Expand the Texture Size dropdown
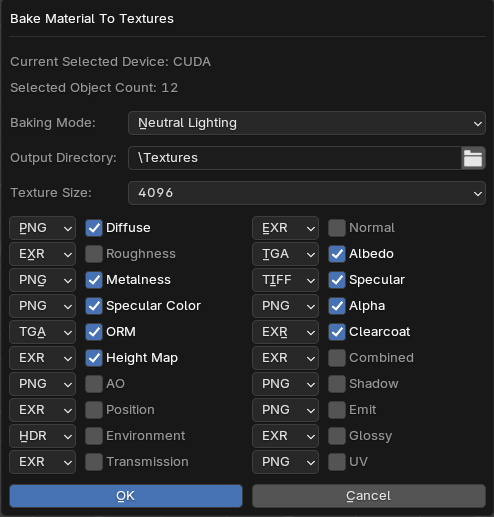 tap(307, 193)
